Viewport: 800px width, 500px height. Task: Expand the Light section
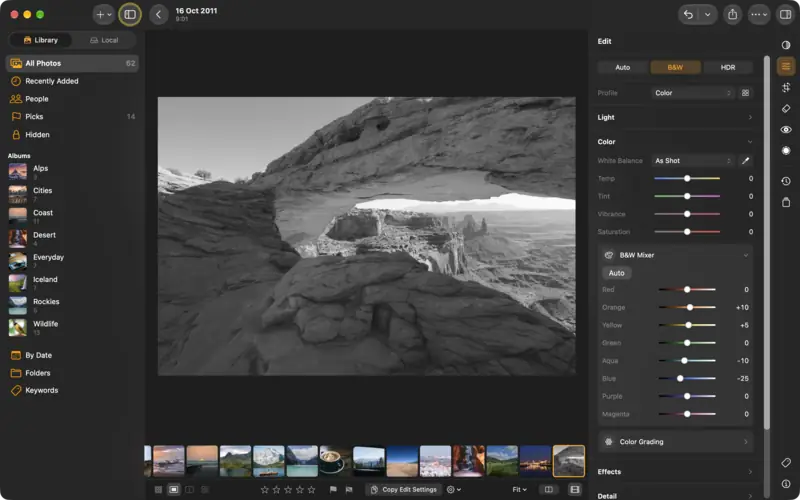(x=675, y=117)
